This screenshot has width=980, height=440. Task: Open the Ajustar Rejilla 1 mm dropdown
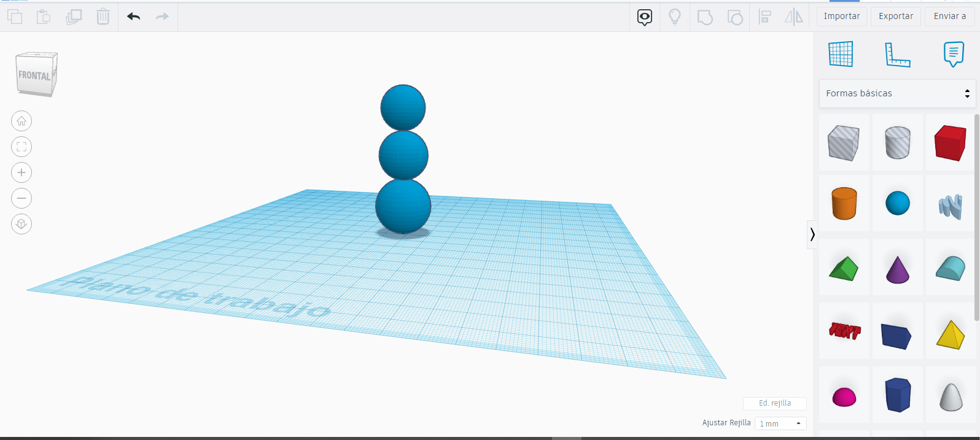coord(780,423)
